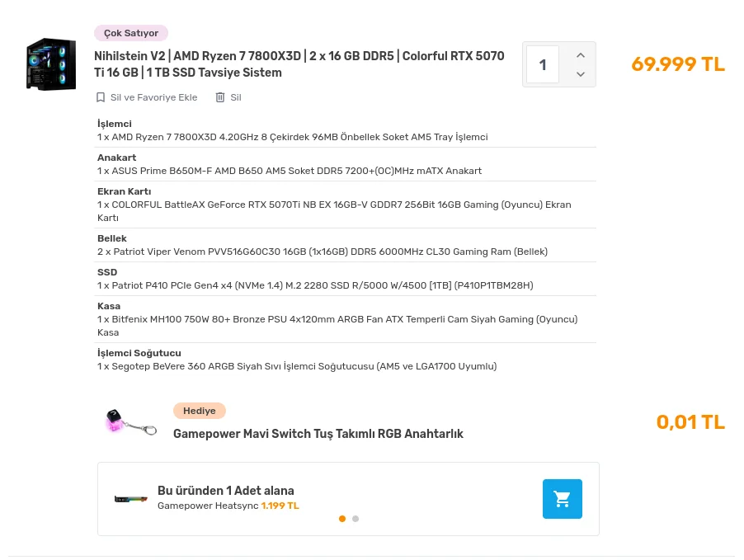Click the Gamepower Heatsync 1.199 TL text
The width and height of the screenshot is (744, 560).
pyautogui.click(x=228, y=506)
